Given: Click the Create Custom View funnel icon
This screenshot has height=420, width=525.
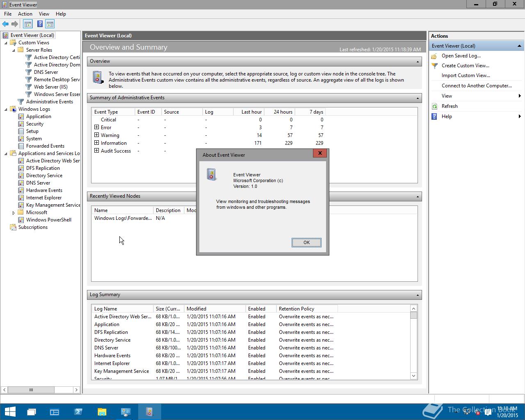Looking at the screenshot, I should [x=434, y=66].
